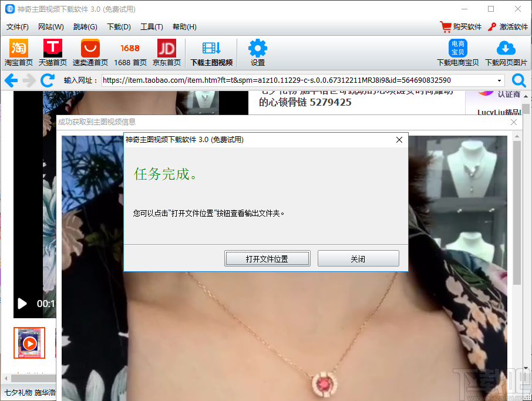Click the 激活软件 key icon
The image size is (532, 401).
[x=492, y=26]
